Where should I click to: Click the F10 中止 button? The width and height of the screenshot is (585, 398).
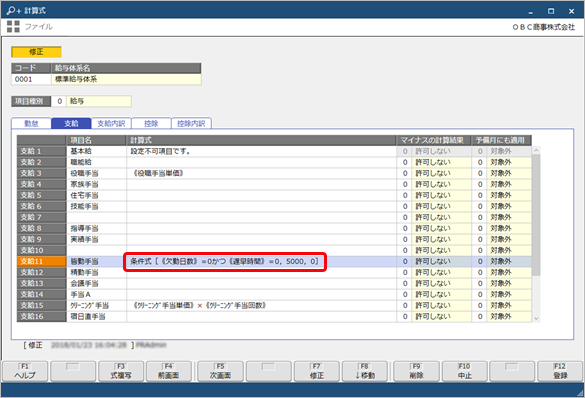(464, 371)
